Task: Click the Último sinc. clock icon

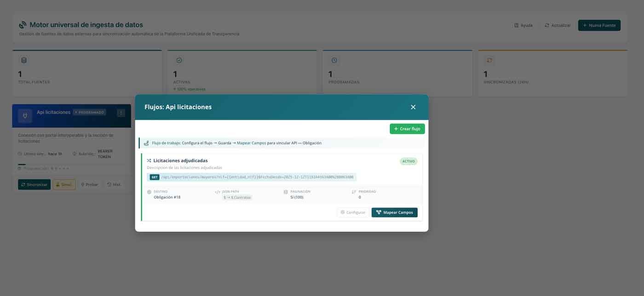Action: click(20, 154)
